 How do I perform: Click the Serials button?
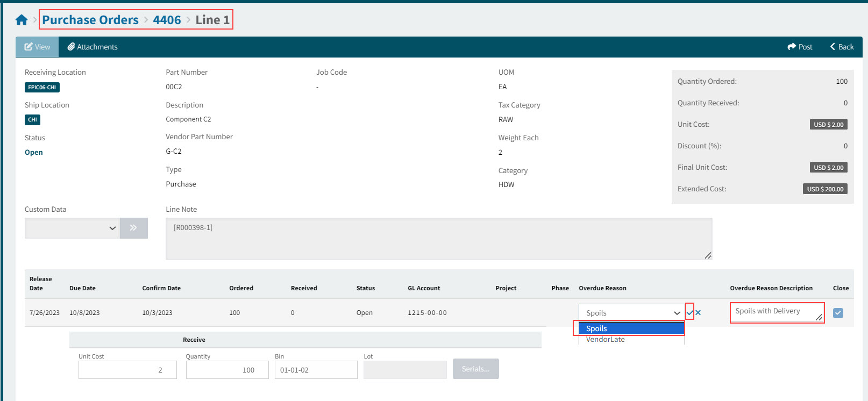[475, 369]
